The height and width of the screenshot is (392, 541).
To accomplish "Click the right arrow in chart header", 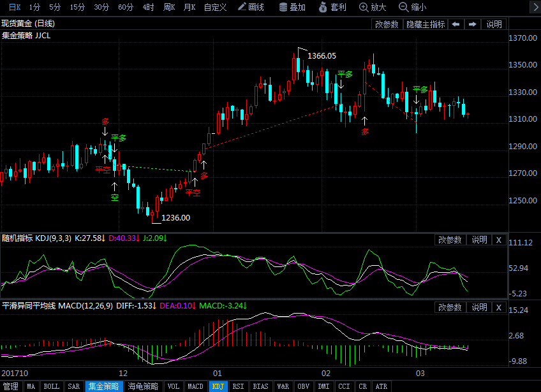I will [473, 24].
